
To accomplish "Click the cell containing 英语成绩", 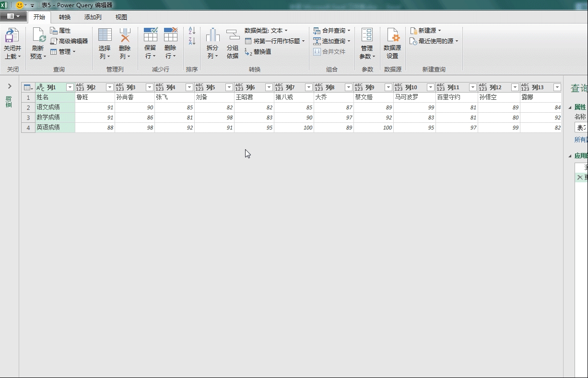I will (x=55, y=128).
